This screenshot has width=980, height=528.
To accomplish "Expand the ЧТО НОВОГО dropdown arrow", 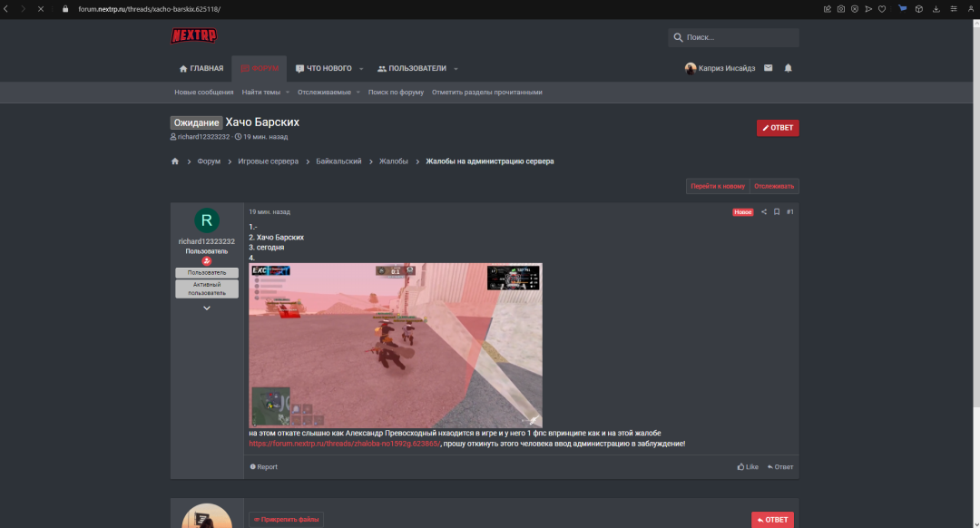I will tap(361, 69).
